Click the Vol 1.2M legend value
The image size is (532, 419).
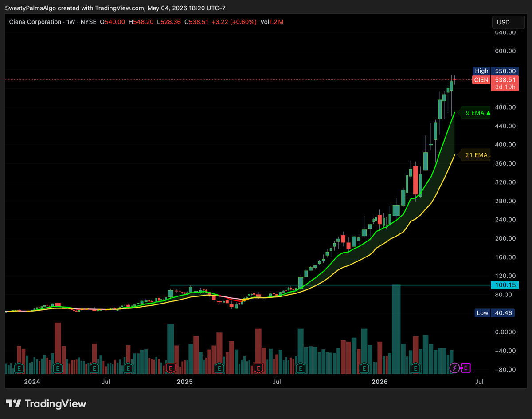(x=272, y=22)
